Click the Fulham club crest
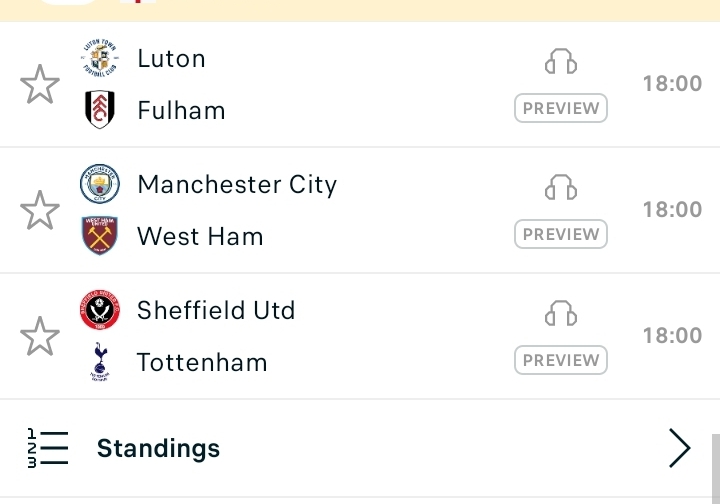 (100, 109)
